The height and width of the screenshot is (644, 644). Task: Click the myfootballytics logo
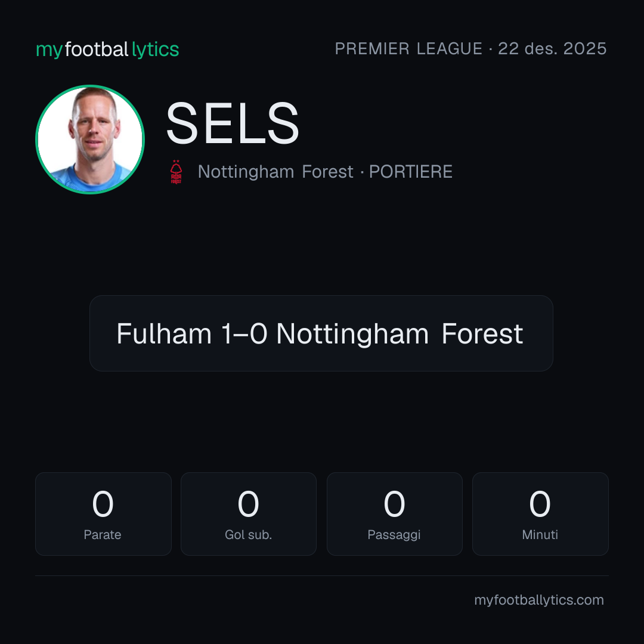pyautogui.click(x=107, y=49)
